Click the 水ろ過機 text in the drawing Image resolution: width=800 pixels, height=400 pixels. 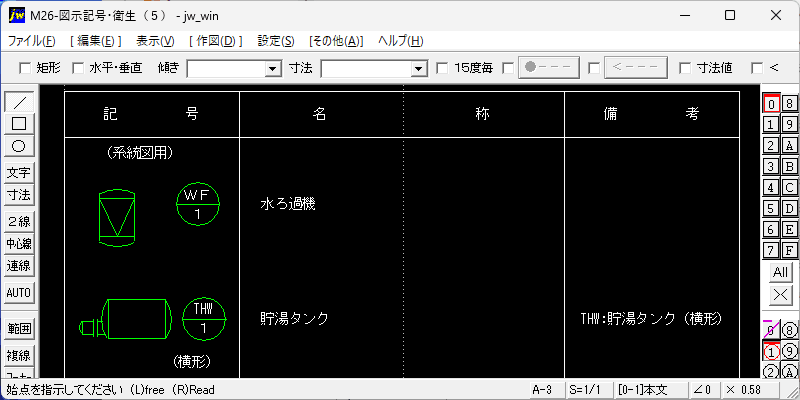[288, 205]
